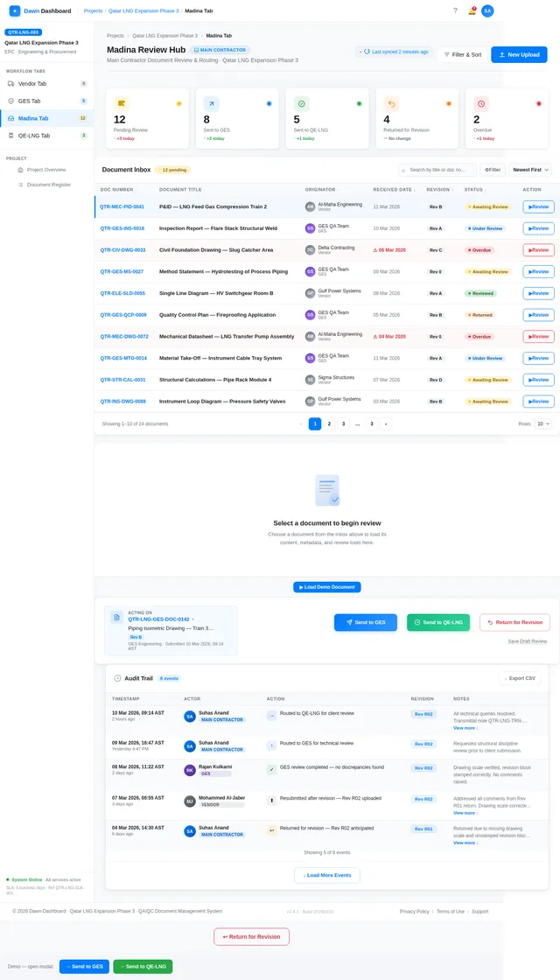Click the Pending Review card icon

coord(122,103)
